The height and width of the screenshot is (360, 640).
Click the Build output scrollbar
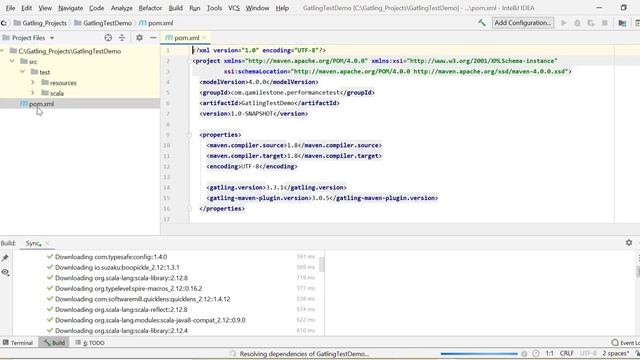pyautogui.click(x=322, y=264)
